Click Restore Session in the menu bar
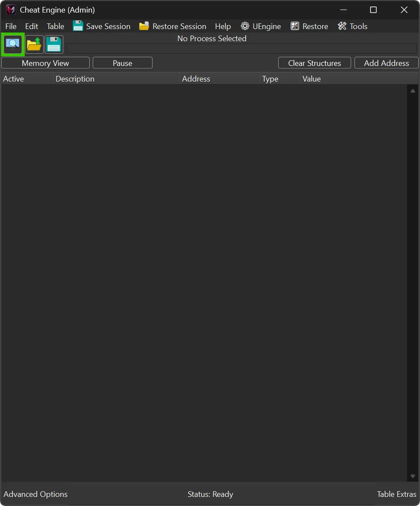 click(x=173, y=26)
